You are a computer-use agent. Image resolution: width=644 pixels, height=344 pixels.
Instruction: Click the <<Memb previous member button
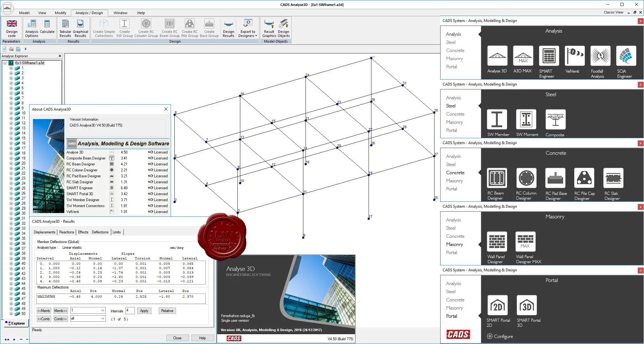pyautogui.click(x=44, y=311)
